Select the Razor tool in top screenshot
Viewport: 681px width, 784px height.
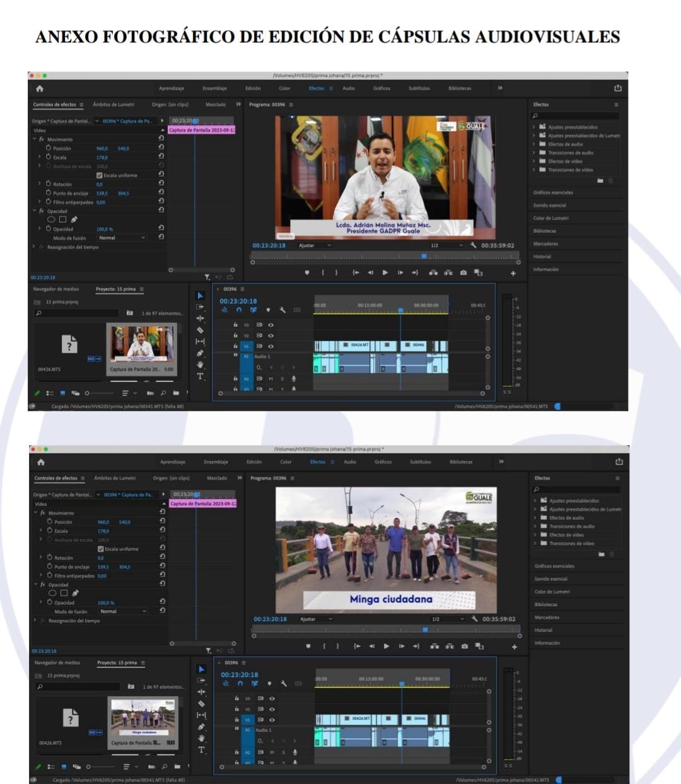click(200, 330)
